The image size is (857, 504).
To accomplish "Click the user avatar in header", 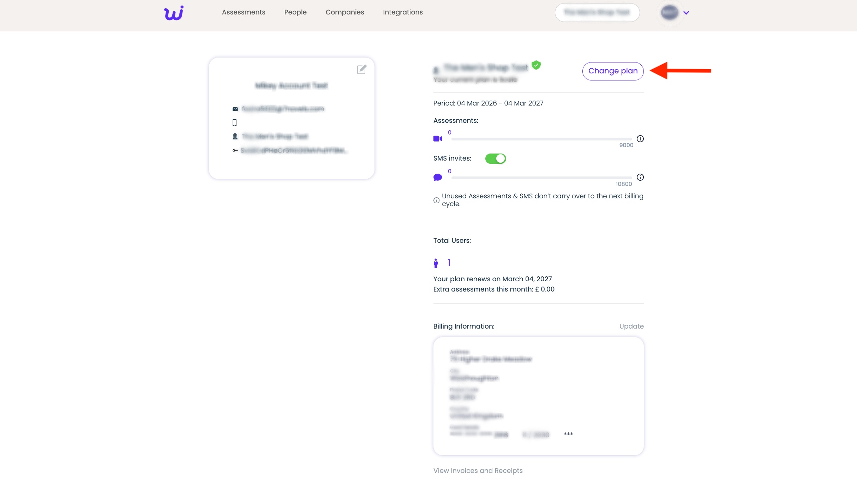I will tap(670, 13).
